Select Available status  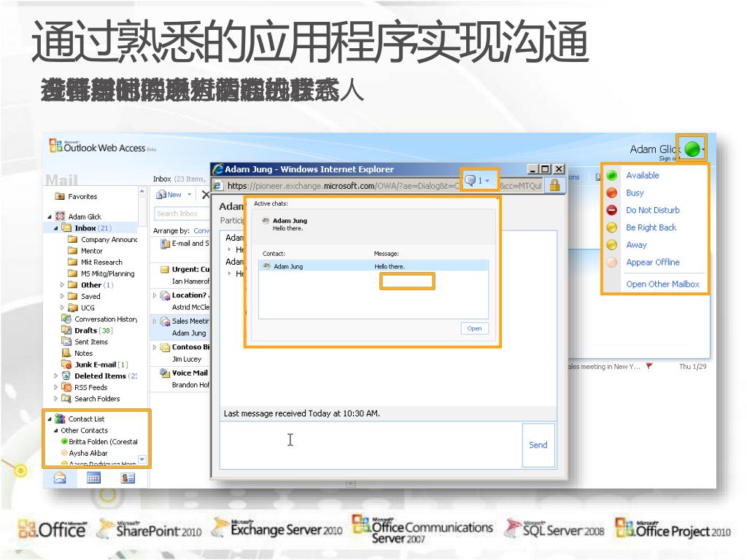coord(642,175)
